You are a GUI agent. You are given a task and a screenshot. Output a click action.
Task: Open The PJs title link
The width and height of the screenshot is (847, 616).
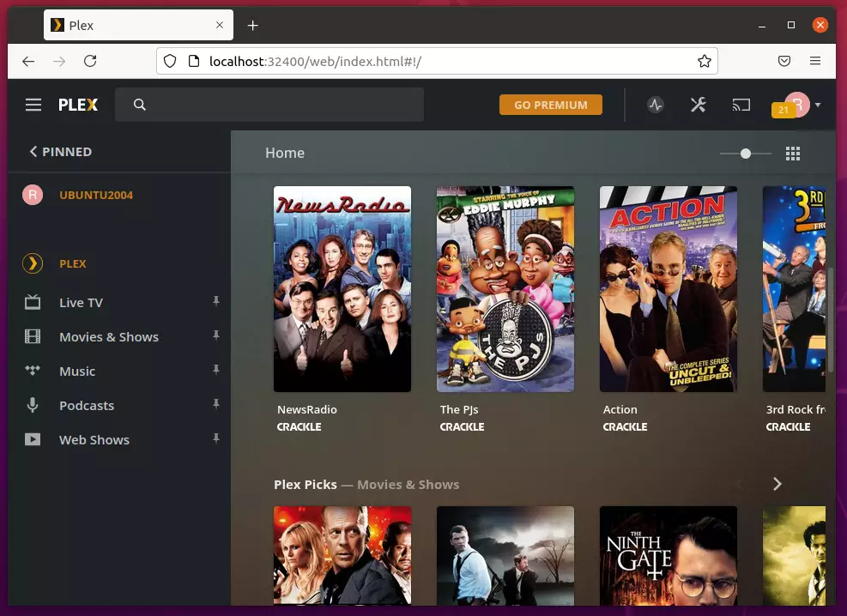458,410
